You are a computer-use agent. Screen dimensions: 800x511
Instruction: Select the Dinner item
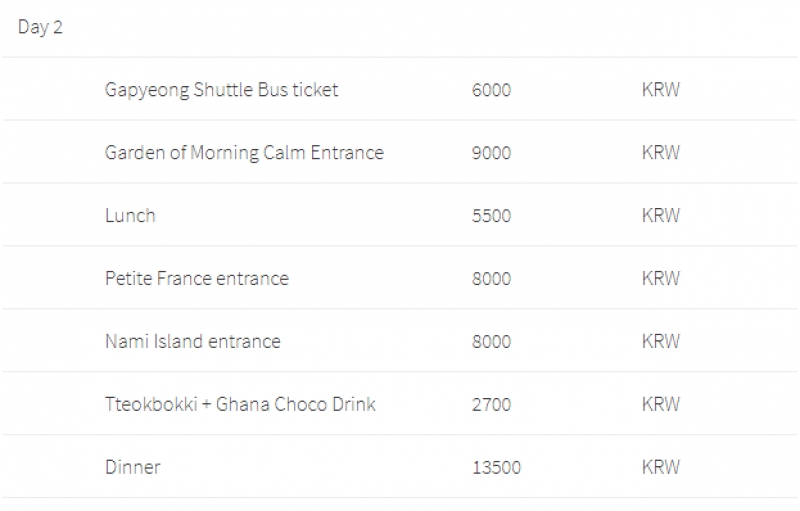coord(133,467)
